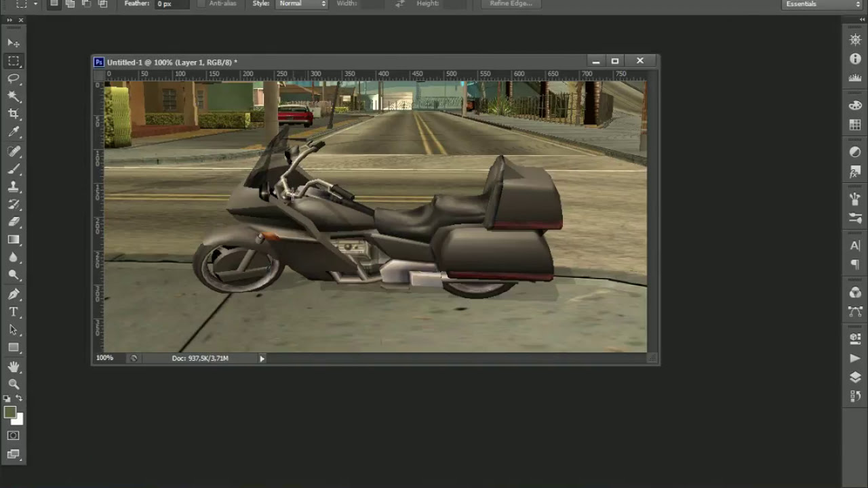Select the Crop tool
868x488 pixels.
14,114
